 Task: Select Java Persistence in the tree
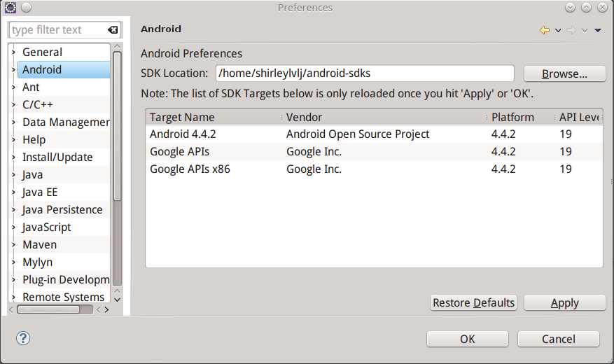coord(62,210)
